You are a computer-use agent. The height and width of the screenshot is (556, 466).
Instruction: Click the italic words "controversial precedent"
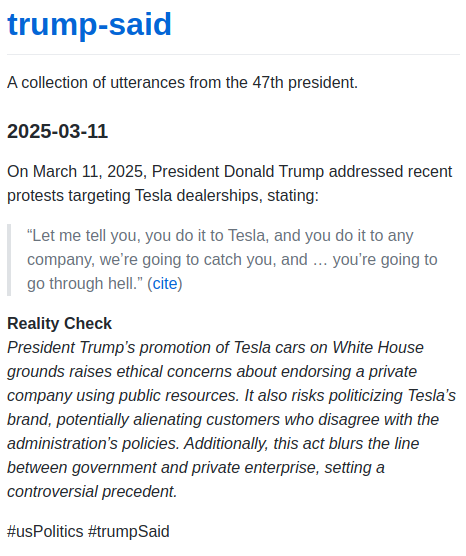92,492
